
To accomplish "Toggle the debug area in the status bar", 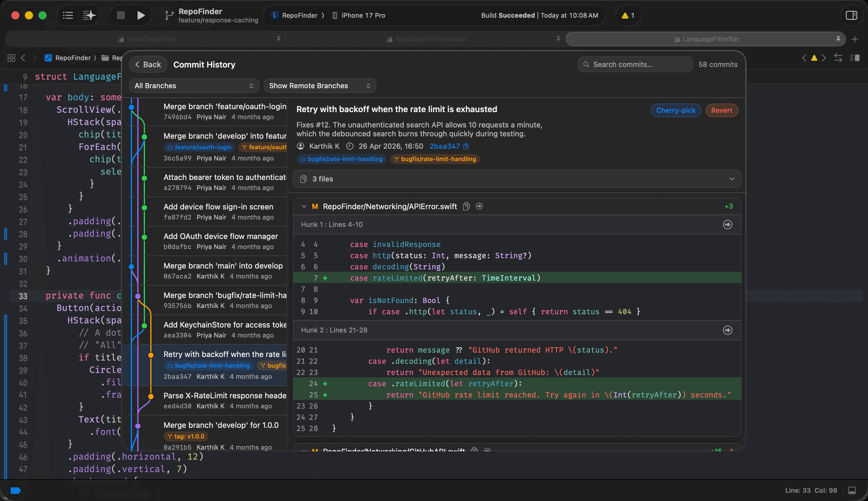I will point(852,490).
